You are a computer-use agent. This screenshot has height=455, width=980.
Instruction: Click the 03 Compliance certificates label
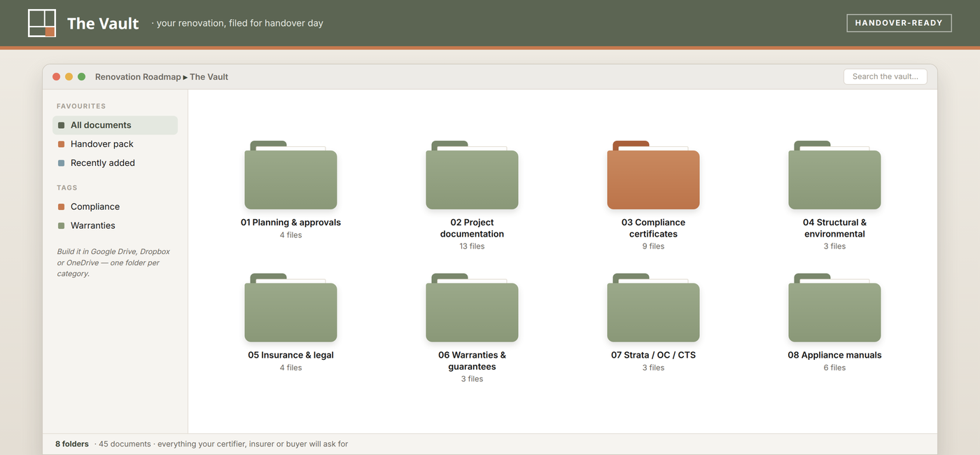(653, 228)
